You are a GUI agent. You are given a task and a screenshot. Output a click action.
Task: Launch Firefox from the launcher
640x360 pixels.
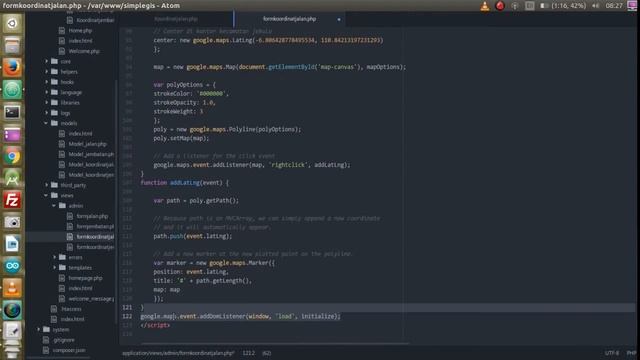12,68
